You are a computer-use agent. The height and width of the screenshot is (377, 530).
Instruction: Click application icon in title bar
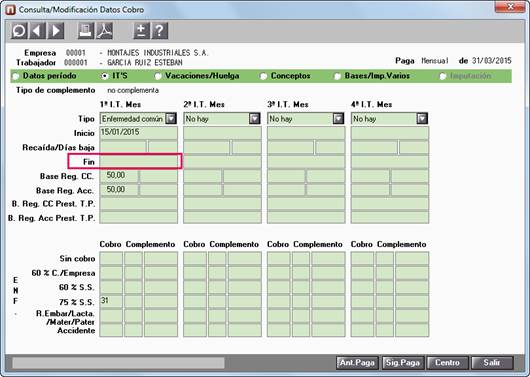click(10, 9)
